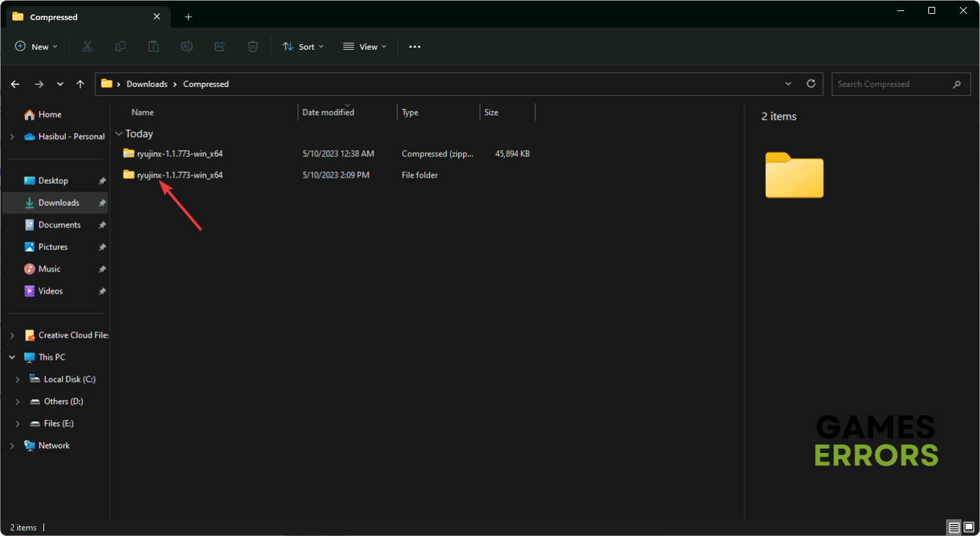Click the Search Compressed input field
The image size is (980, 536).
tap(890, 84)
